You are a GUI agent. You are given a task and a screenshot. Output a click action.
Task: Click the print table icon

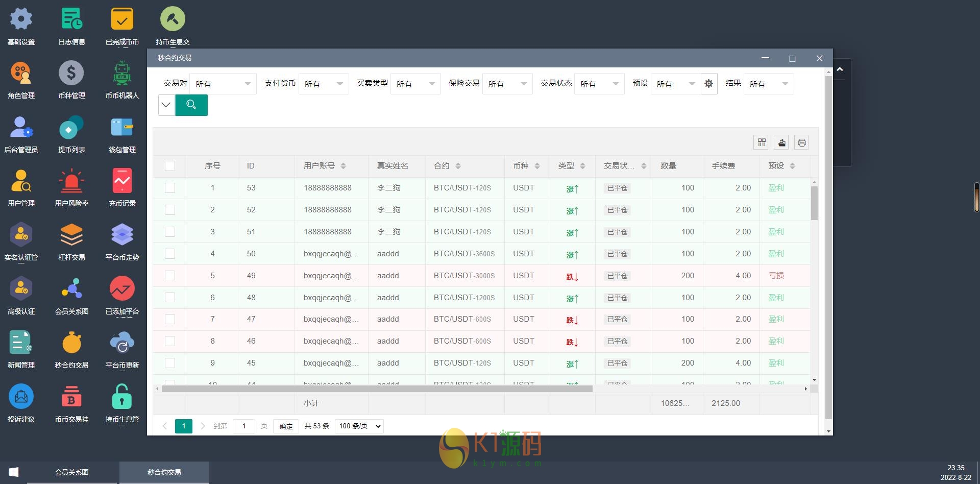pyautogui.click(x=801, y=142)
